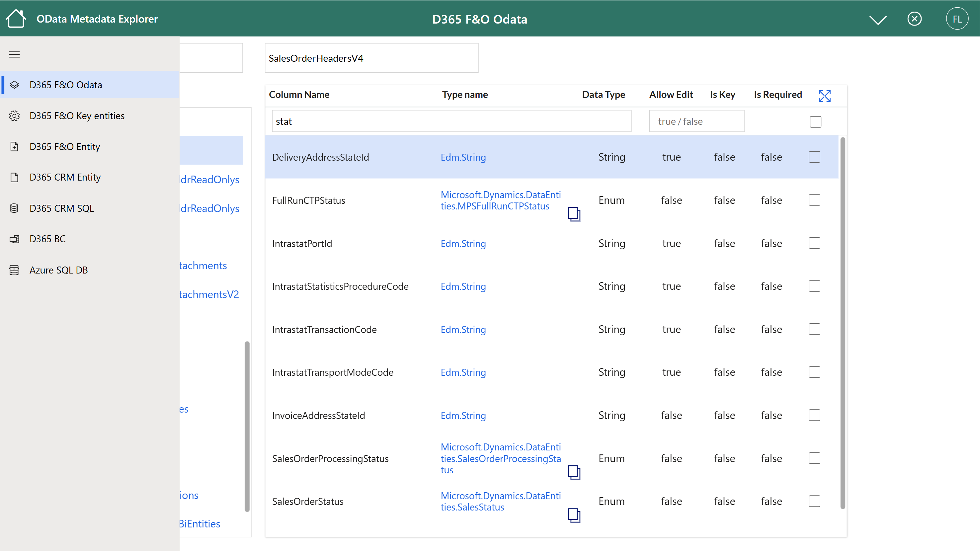Copy the MPSFullRunCTPStatus enum type
Screen dimensions: 980x551
[x=574, y=214]
